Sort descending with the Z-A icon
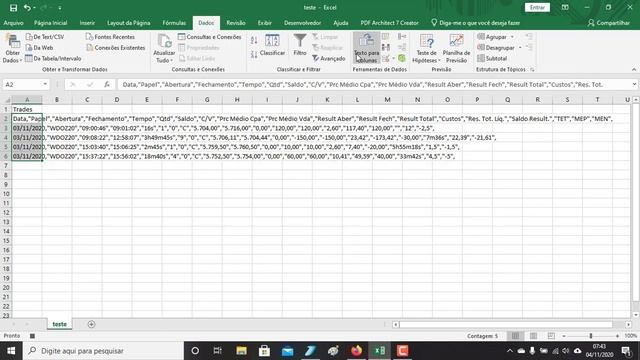The width and height of the screenshot is (640, 360). click(x=254, y=54)
